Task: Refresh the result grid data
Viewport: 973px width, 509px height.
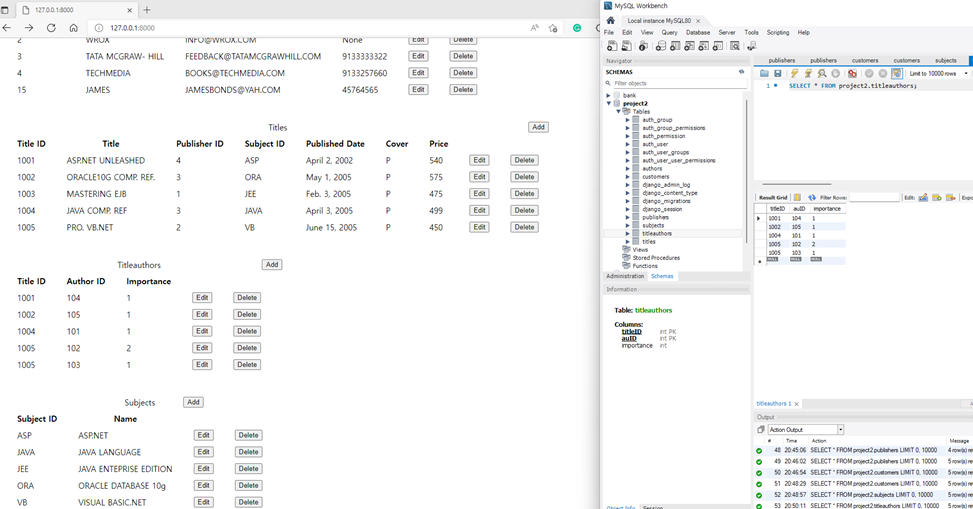Action: pos(812,197)
